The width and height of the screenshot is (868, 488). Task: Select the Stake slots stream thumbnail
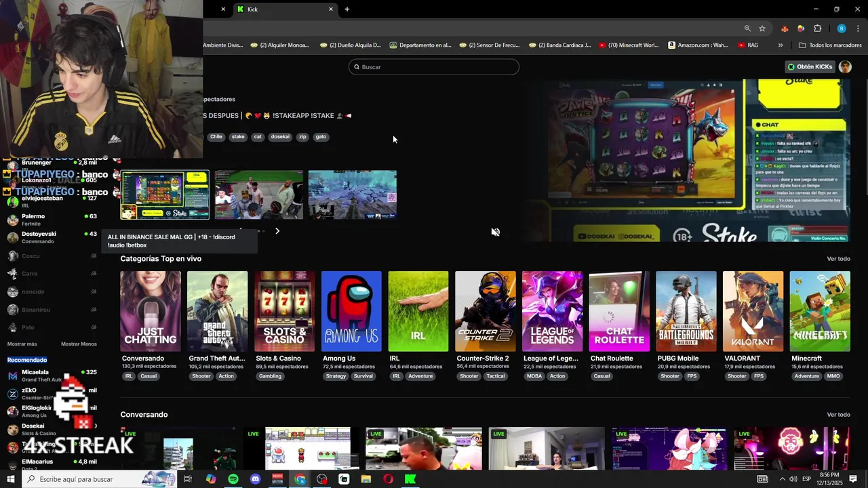[x=165, y=195]
